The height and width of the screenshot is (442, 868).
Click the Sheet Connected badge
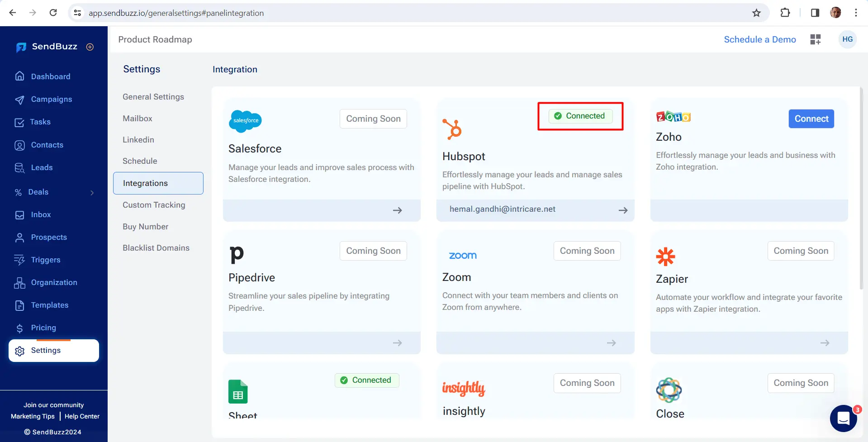[367, 380]
